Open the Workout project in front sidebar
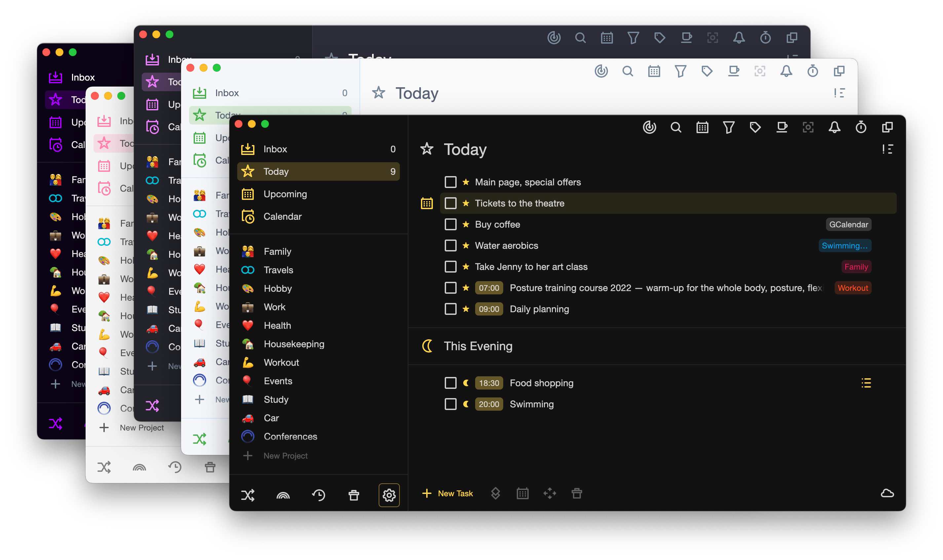Image resolution: width=943 pixels, height=560 pixels. tap(318, 362)
